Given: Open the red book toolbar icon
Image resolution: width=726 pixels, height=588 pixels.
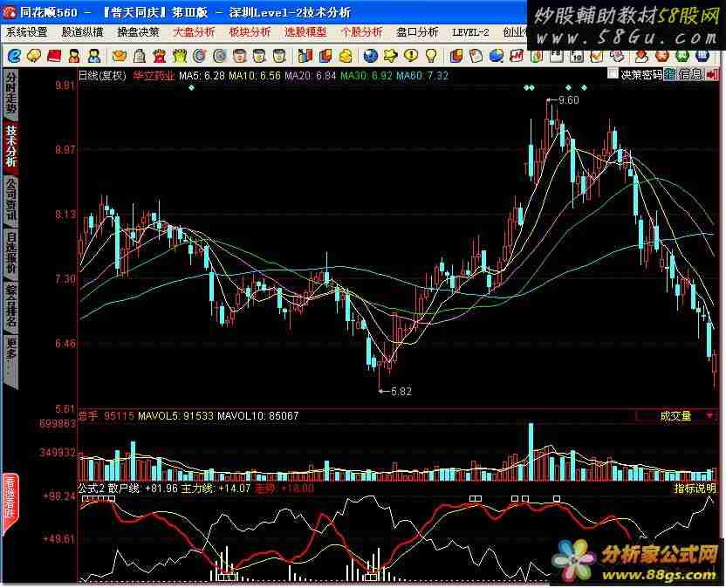Looking at the screenshot, I should 54,57.
